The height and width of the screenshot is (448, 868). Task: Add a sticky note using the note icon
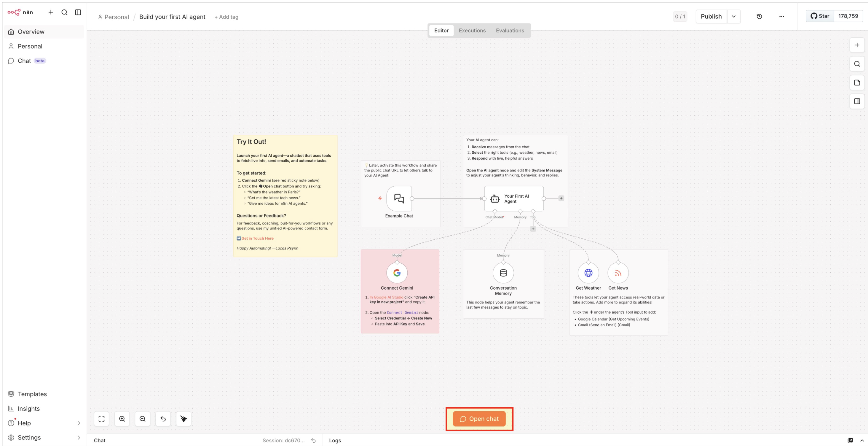coord(857,83)
